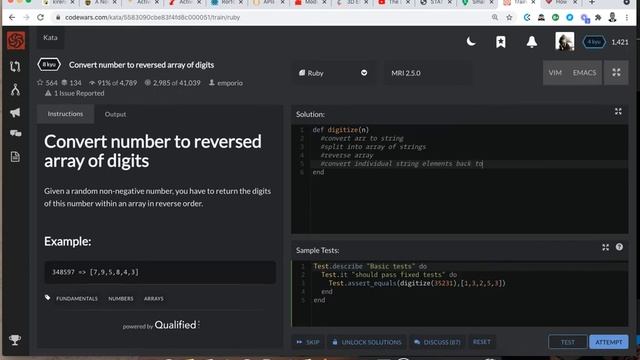Click the ATTEMPT button
The image size is (640, 360).
pyautogui.click(x=609, y=342)
